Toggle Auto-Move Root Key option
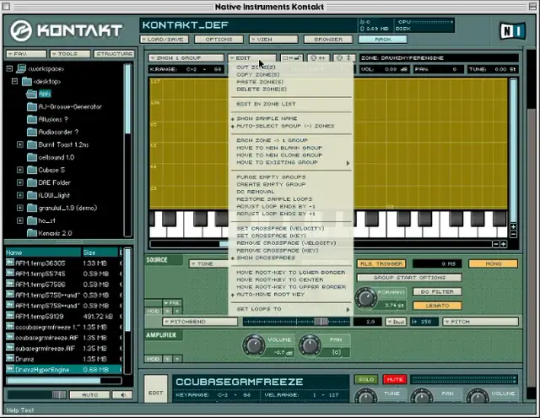540x418 pixels. [270, 294]
